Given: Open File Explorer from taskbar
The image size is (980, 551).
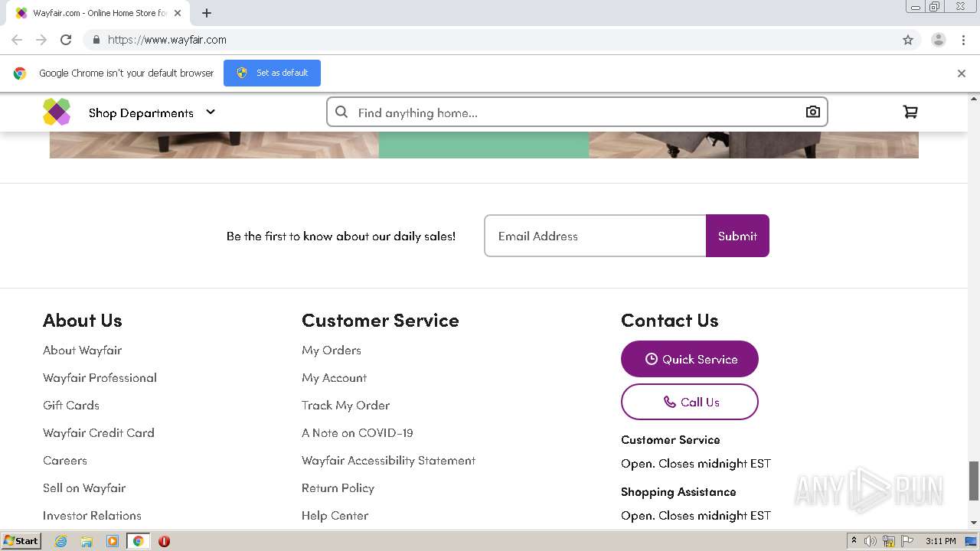Looking at the screenshot, I should [x=87, y=541].
